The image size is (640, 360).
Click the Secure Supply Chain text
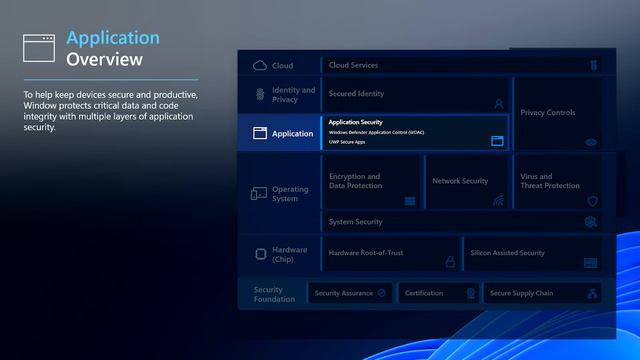point(522,293)
